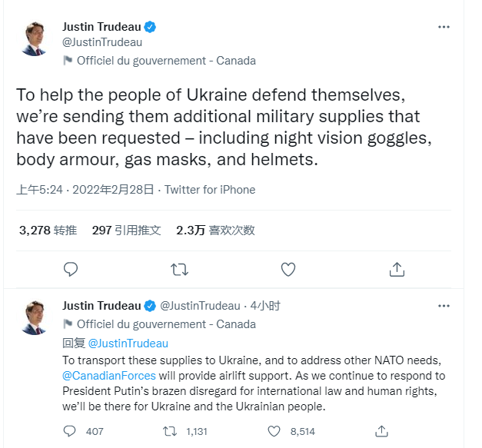The width and height of the screenshot is (482, 448).
Task: View the 297 quote tweets
Action: (126, 230)
